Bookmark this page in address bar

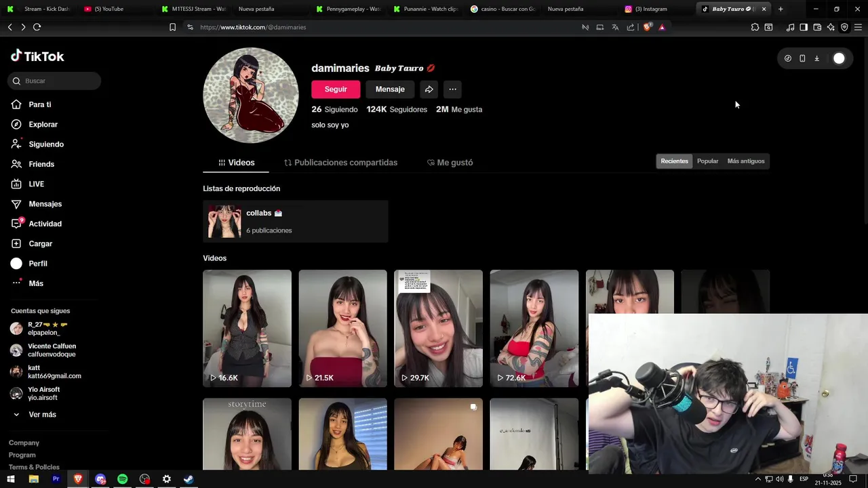click(x=172, y=27)
